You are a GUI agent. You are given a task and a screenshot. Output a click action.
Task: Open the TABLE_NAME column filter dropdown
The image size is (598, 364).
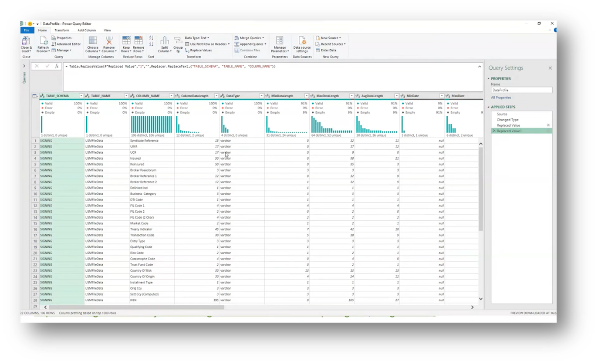[x=126, y=96]
